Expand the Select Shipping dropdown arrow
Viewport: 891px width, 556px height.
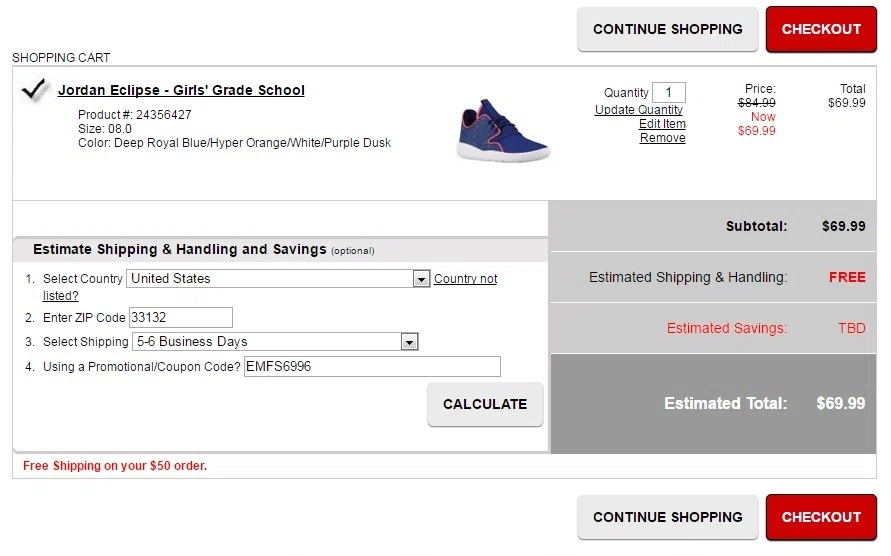[409, 342]
